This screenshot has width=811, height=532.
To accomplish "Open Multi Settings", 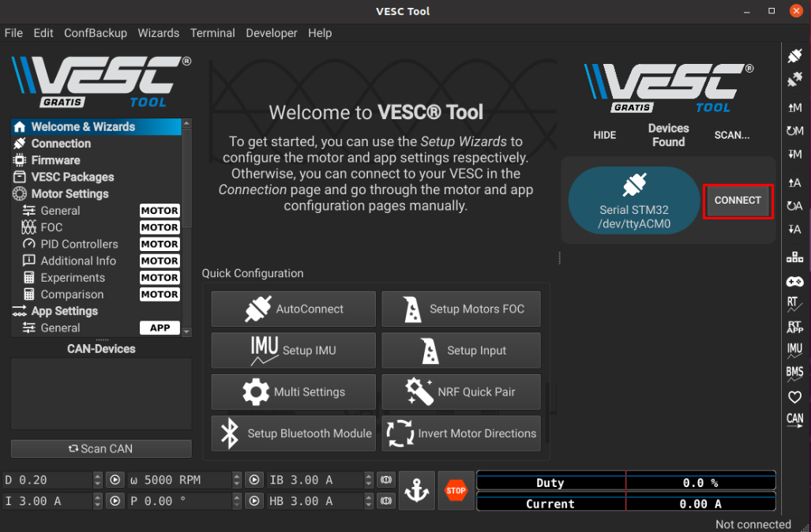I will tap(293, 392).
